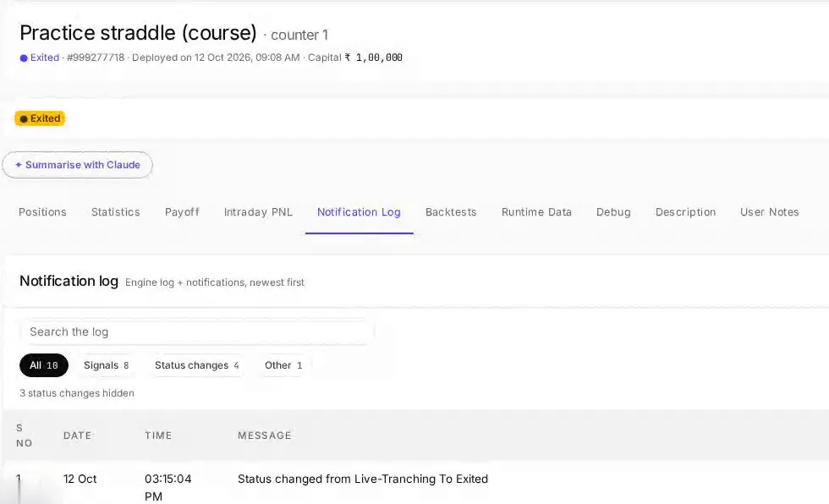Select the Notification Log tab
This screenshot has height=504, width=829.
click(x=359, y=212)
